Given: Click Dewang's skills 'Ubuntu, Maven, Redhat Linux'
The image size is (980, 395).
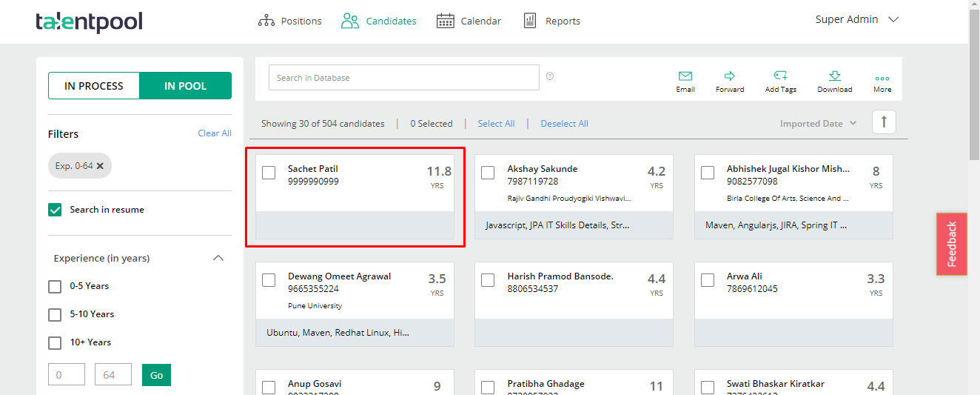Looking at the screenshot, I should tap(338, 333).
